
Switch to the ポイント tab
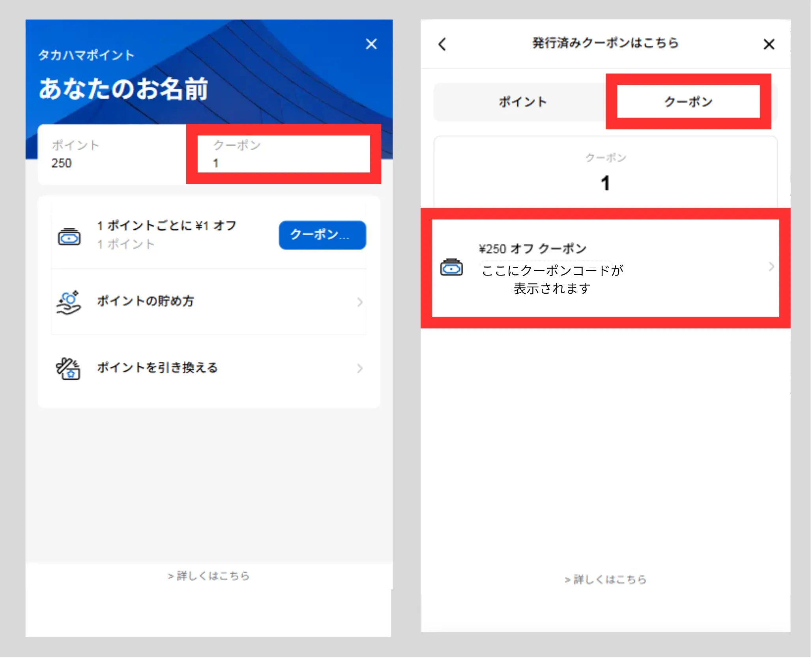tap(522, 102)
